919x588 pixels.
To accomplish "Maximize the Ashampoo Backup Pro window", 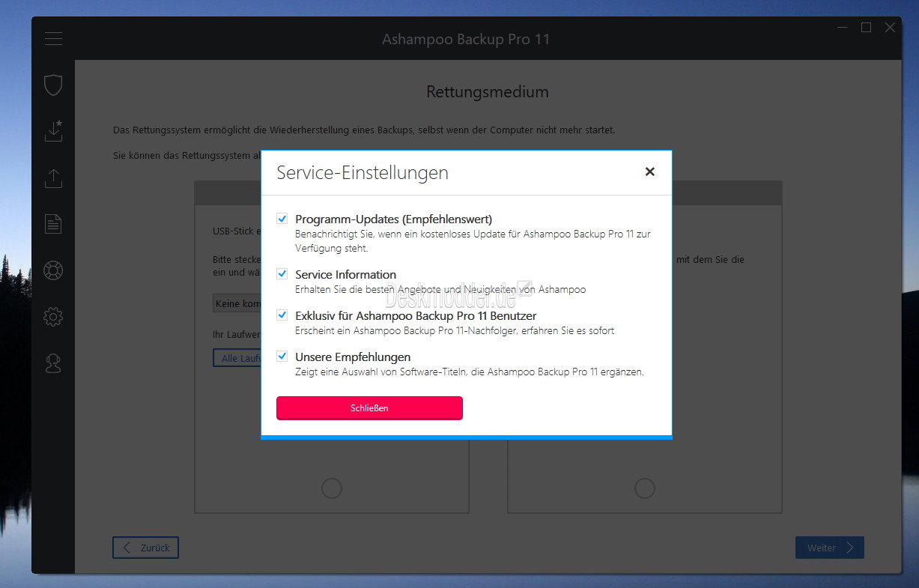I will [x=866, y=28].
